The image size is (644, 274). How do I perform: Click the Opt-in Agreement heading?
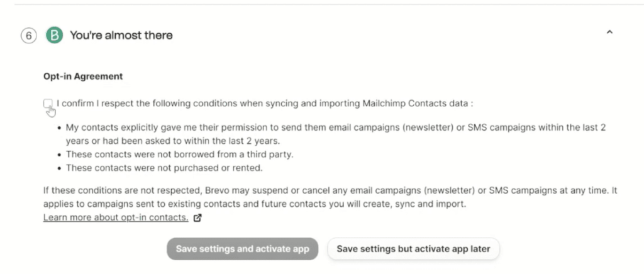pyautogui.click(x=83, y=76)
